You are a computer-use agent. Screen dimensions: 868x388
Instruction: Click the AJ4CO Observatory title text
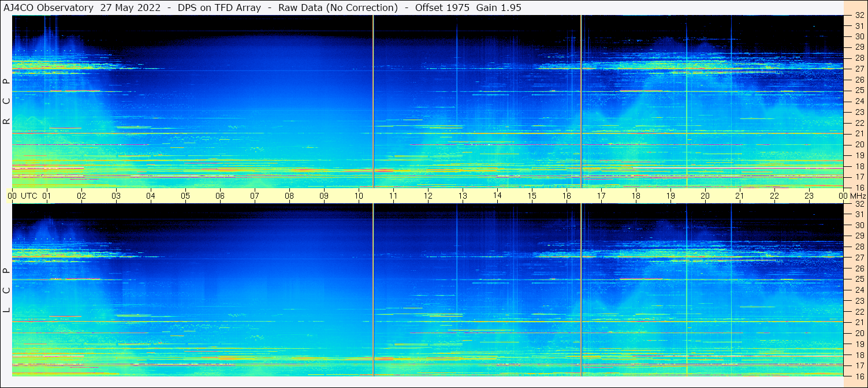click(x=49, y=8)
